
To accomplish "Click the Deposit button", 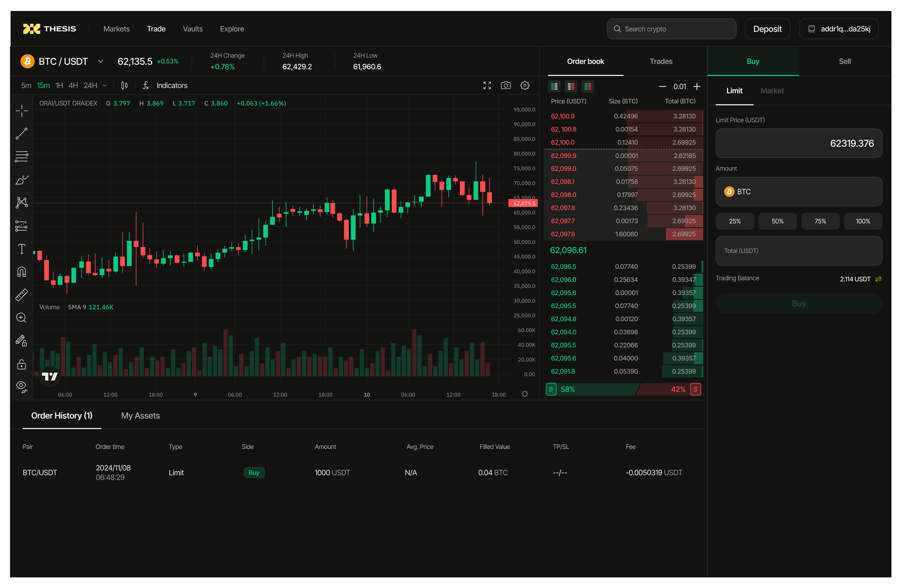I will click(x=768, y=29).
